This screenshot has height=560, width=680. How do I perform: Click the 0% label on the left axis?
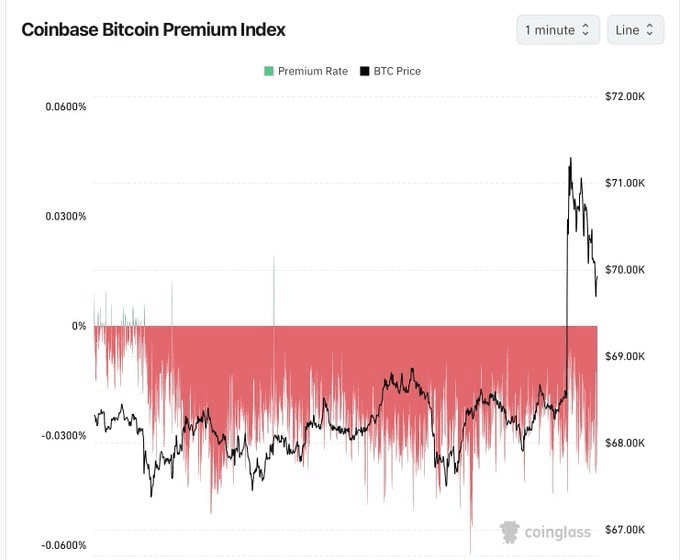pos(79,326)
